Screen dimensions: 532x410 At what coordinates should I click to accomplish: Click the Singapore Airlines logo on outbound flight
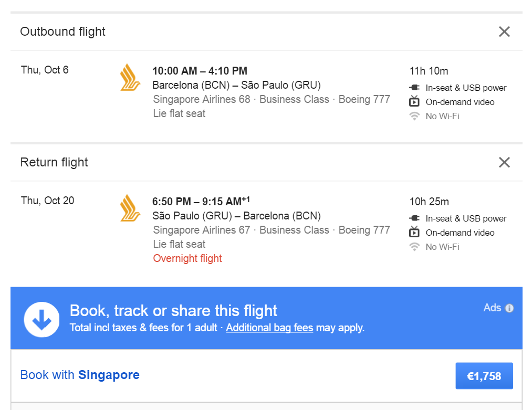pyautogui.click(x=130, y=77)
